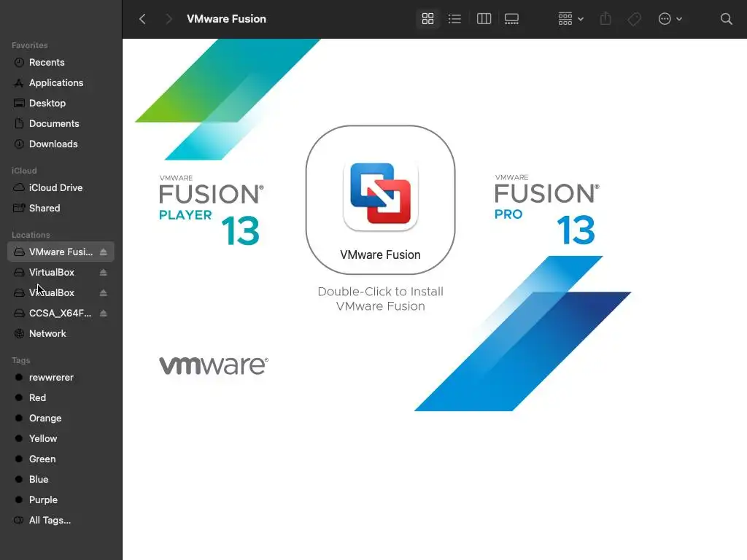The image size is (747, 560).
Task: Switch to icon grid view
Action: pos(427,19)
